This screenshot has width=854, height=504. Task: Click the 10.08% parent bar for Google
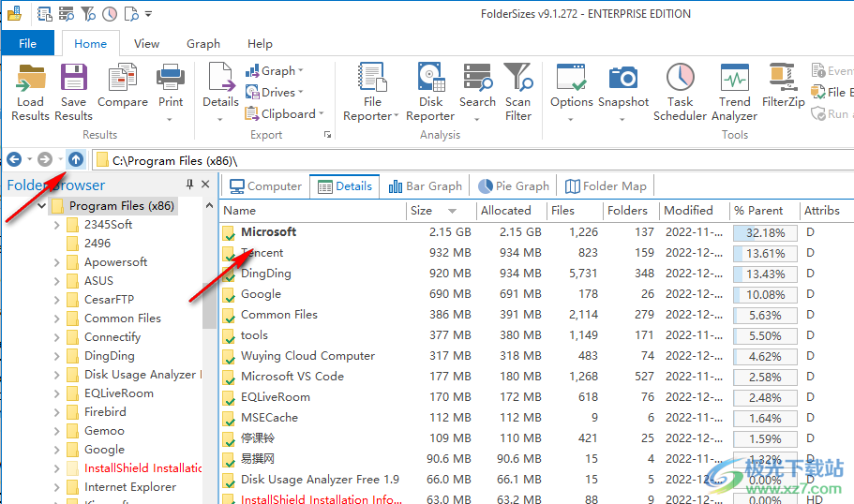click(765, 295)
